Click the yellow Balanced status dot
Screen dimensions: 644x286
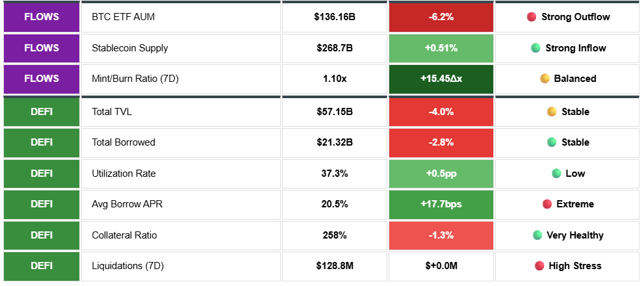[545, 79]
